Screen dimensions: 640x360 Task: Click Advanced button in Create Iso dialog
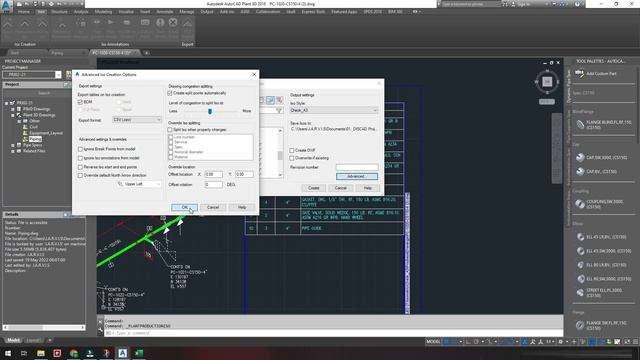(x=357, y=176)
